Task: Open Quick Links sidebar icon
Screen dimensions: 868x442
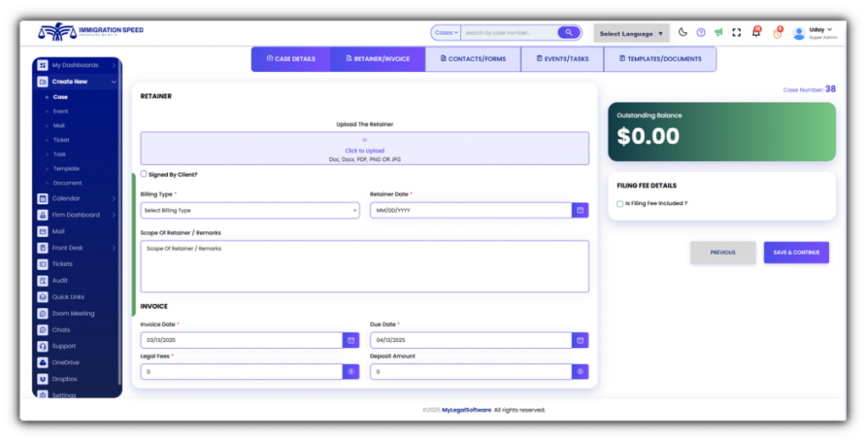Action: pyautogui.click(x=42, y=297)
